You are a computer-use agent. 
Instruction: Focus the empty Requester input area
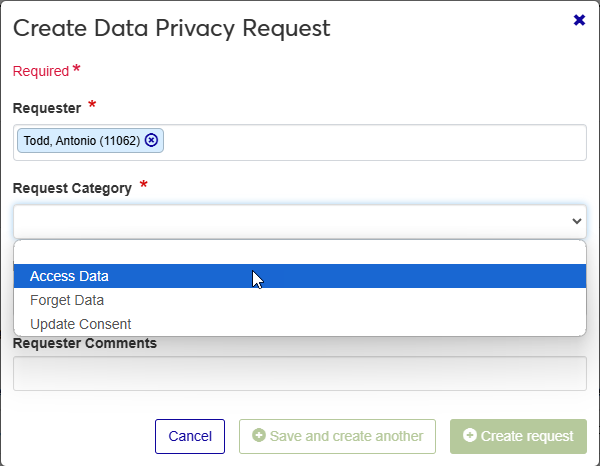370,142
